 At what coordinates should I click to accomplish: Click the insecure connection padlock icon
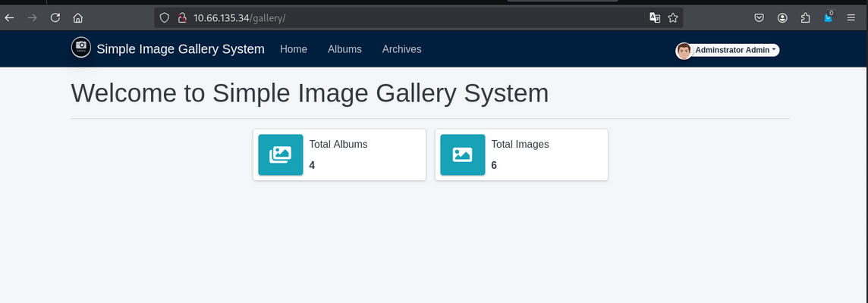tap(181, 18)
